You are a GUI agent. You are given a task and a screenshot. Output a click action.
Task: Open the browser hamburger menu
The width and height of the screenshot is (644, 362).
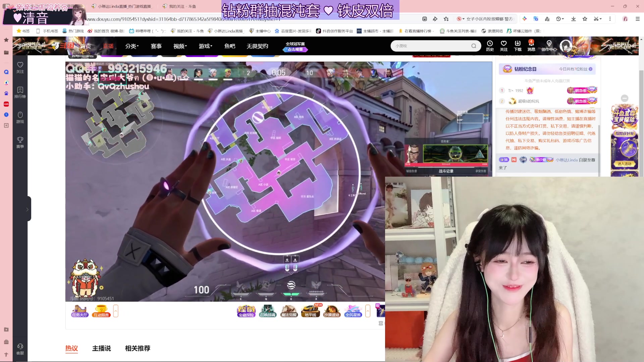click(x=638, y=19)
